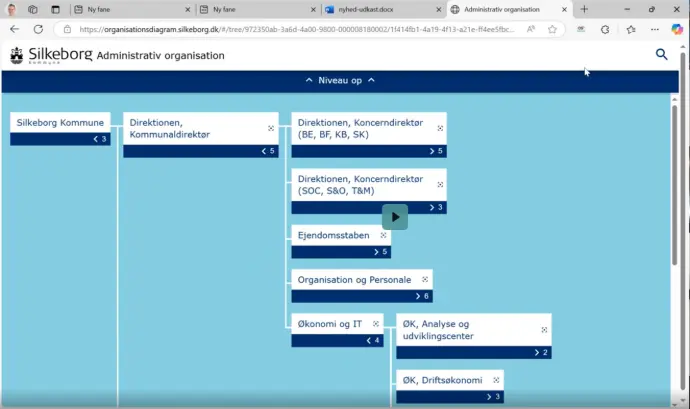Click the read aloud icon in address bar
The image size is (690, 409).
coord(531,29)
